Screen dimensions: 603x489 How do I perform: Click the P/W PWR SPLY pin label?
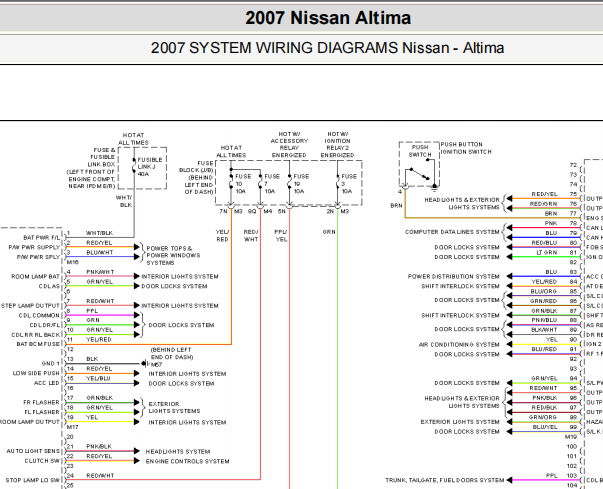coord(38,257)
